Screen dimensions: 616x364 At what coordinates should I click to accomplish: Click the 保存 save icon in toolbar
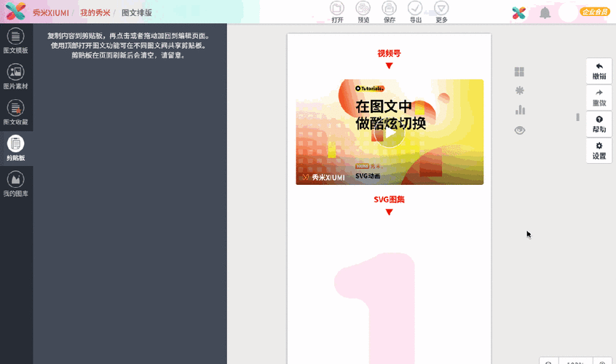(389, 12)
